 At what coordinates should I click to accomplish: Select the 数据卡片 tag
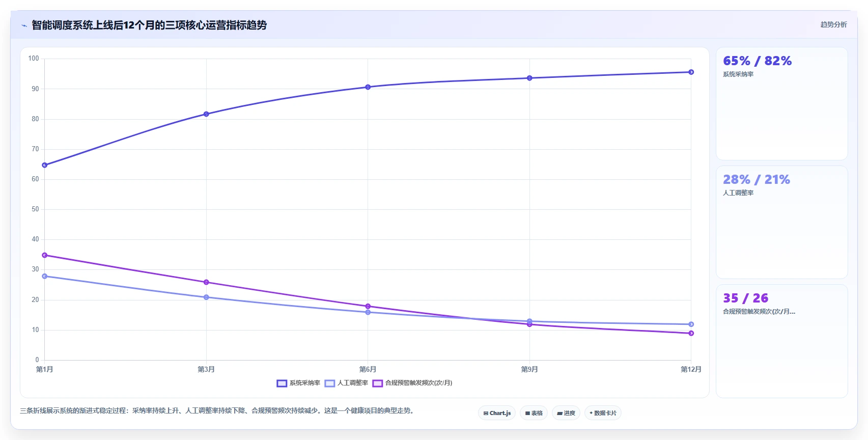click(x=603, y=413)
